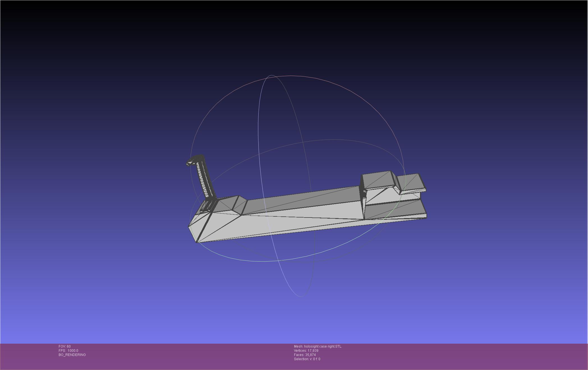This screenshot has width=588, height=370.
Task: Click the small raised block at far right
Action: tap(411, 182)
